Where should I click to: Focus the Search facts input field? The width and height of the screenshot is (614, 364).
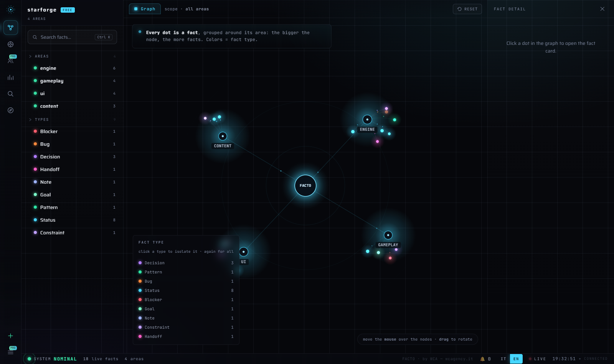click(x=72, y=37)
